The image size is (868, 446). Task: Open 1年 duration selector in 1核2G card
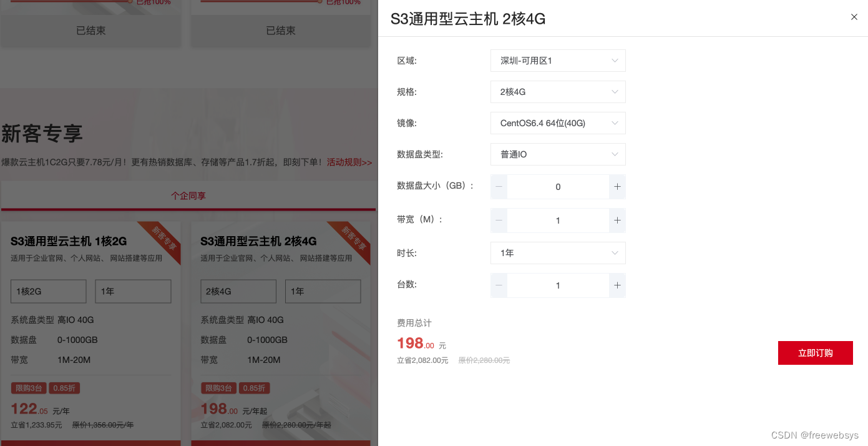click(x=133, y=291)
